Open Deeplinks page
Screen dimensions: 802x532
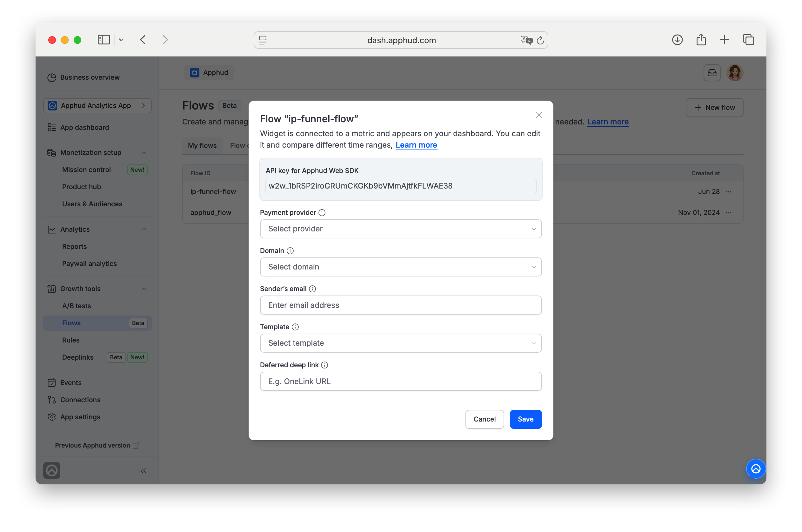coord(78,357)
